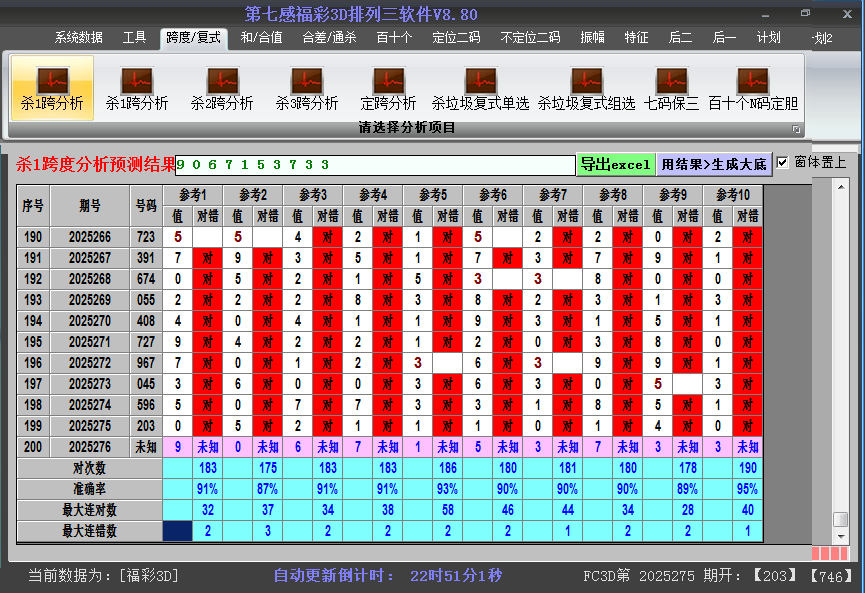The image size is (865, 593).
Task: Click the 导出excel button
Action: [615, 164]
